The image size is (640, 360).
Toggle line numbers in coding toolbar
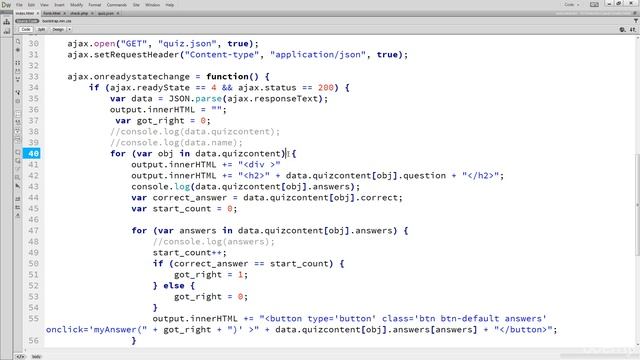18,114
